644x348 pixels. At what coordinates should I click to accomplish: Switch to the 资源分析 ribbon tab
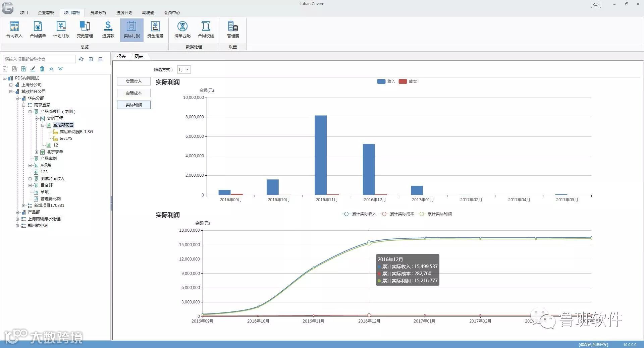click(98, 13)
